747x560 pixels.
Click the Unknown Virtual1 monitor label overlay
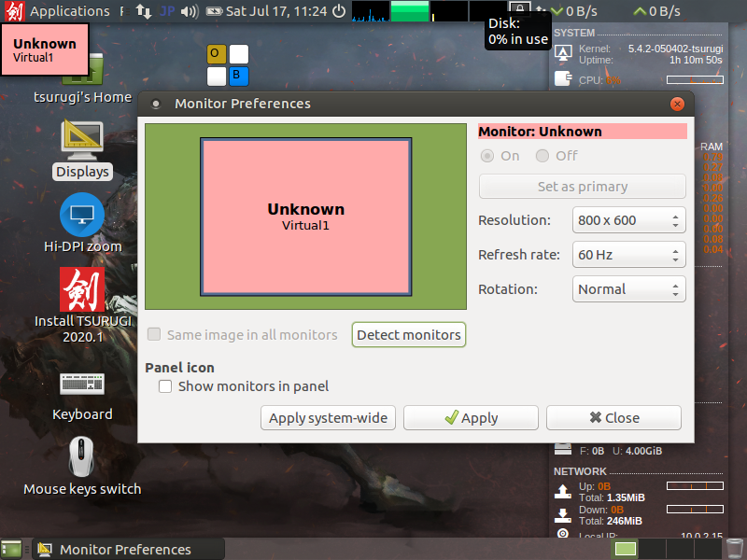coord(45,49)
